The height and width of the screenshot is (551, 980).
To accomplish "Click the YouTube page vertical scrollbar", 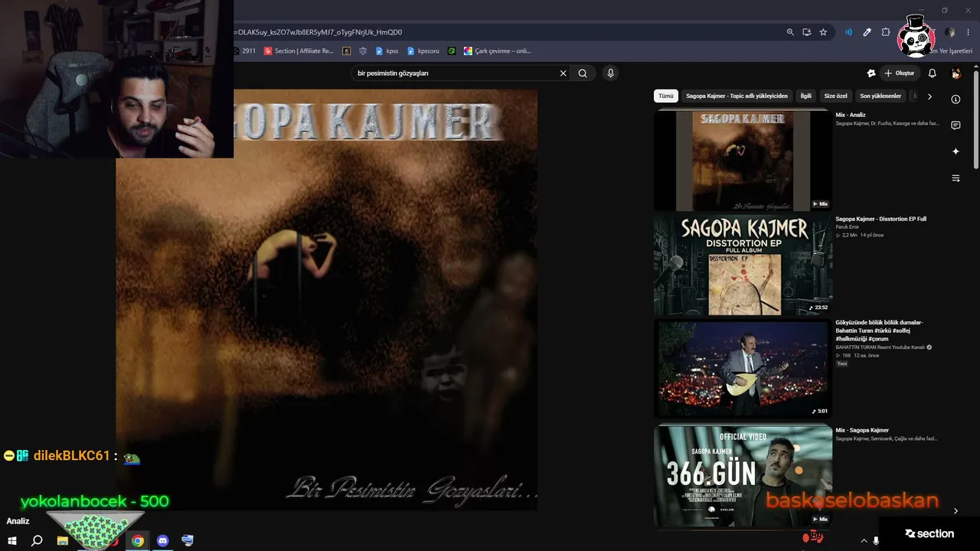I will coord(976,119).
